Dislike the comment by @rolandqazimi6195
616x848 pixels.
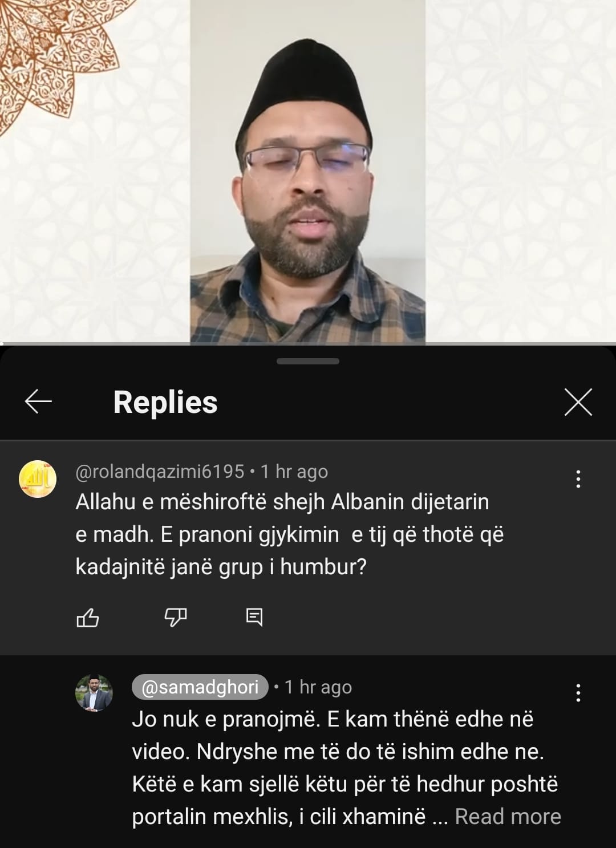(176, 617)
